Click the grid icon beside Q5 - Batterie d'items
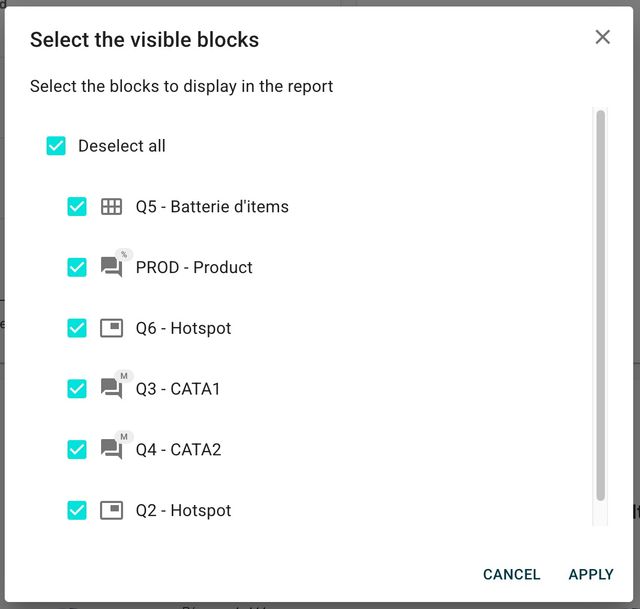The width and height of the screenshot is (640, 609). (x=111, y=207)
